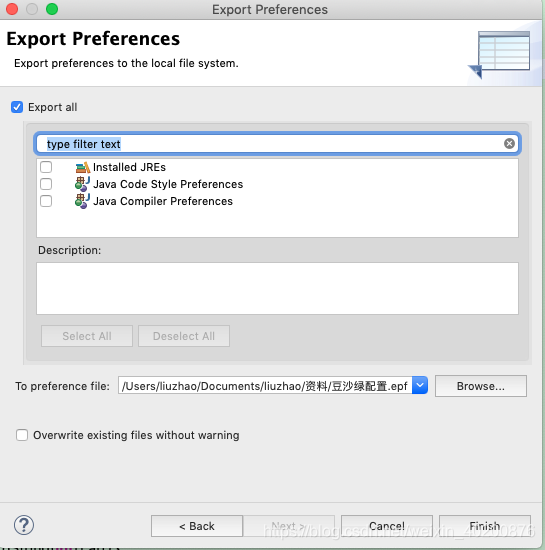Click the Next > button

[x=289, y=526]
